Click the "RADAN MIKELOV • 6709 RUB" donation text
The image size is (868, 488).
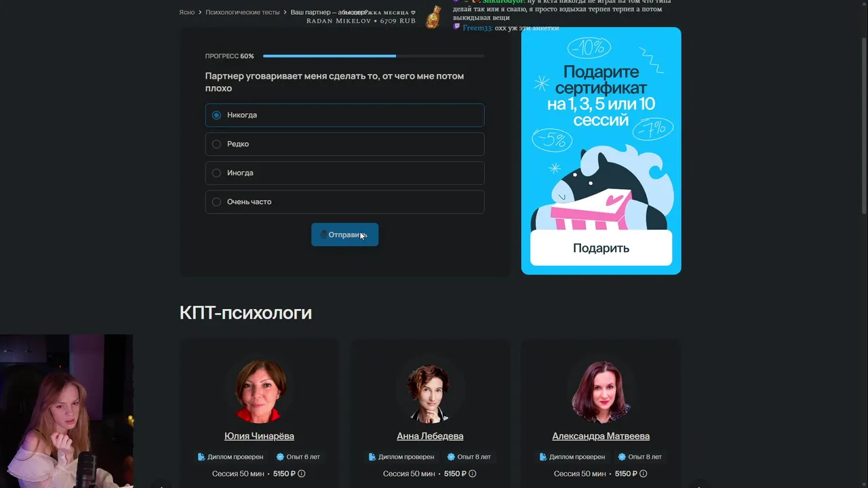coord(361,21)
